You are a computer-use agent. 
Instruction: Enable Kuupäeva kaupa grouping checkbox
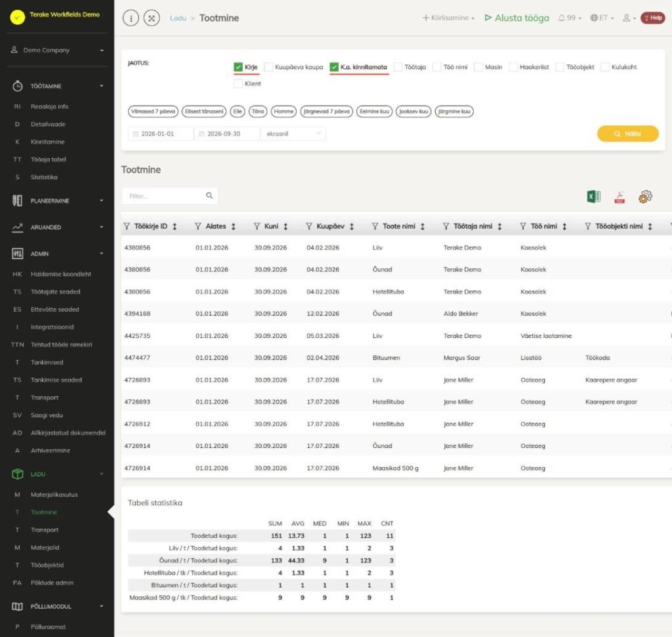pyautogui.click(x=268, y=67)
